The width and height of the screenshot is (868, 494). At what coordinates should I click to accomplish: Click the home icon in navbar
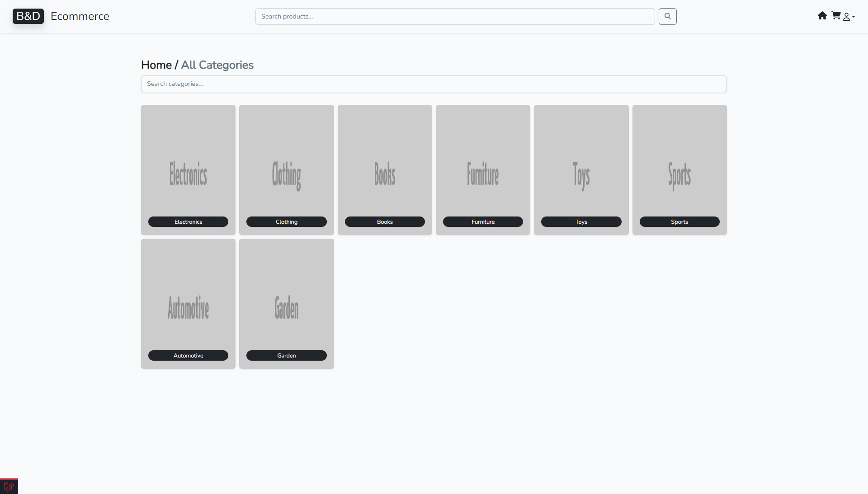tap(822, 16)
